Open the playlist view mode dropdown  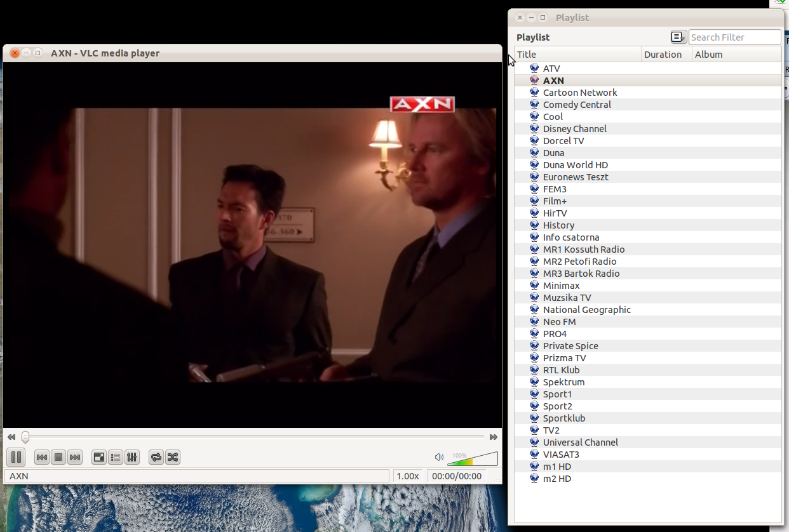pos(679,37)
